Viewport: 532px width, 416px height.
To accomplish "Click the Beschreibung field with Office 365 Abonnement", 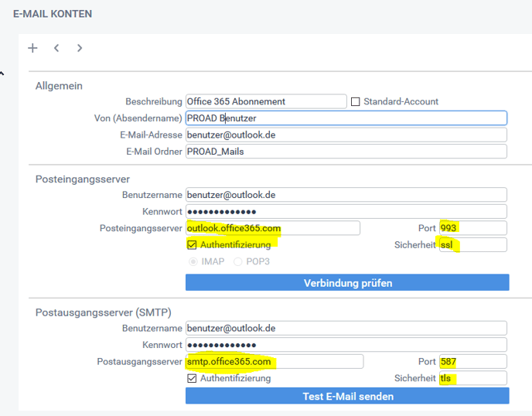I will [265, 101].
